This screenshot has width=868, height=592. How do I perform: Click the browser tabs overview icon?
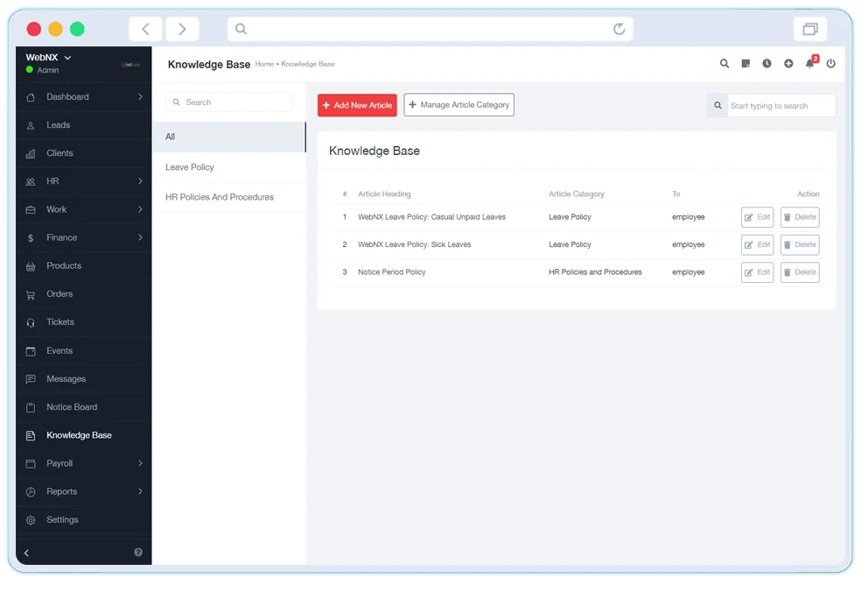tap(810, 29)
